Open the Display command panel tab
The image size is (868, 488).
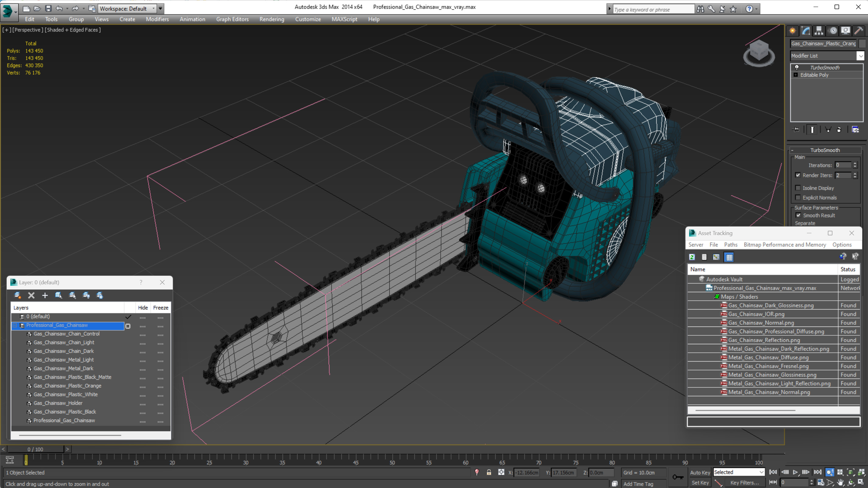[845, 31]
